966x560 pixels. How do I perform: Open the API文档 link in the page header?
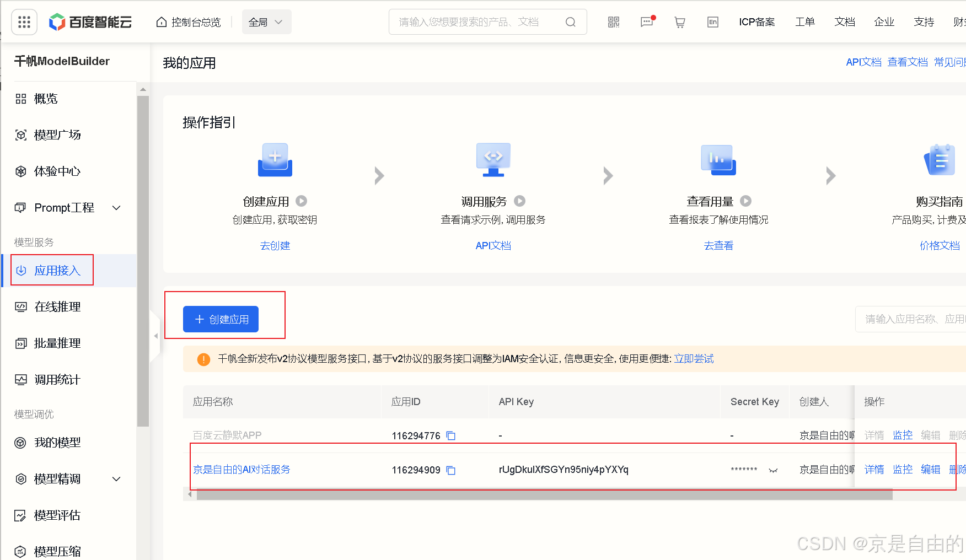tap(863, 62)
